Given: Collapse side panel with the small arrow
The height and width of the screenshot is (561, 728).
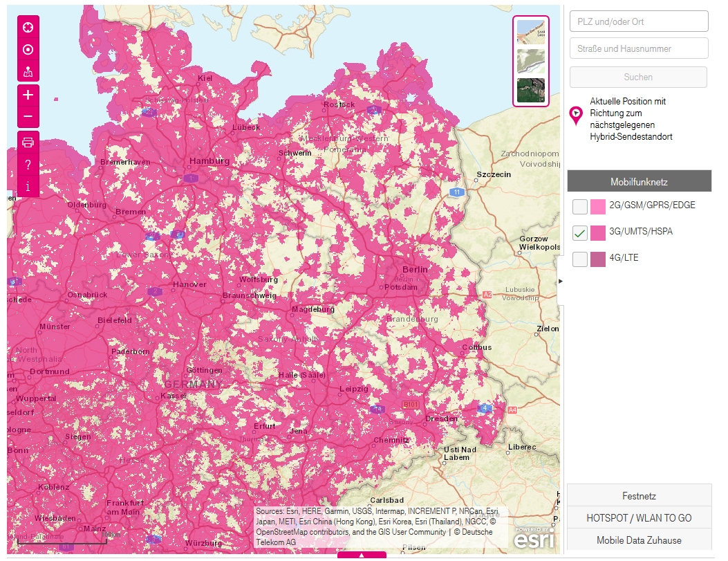Looking at the screenshot, I should pos(561,282).
